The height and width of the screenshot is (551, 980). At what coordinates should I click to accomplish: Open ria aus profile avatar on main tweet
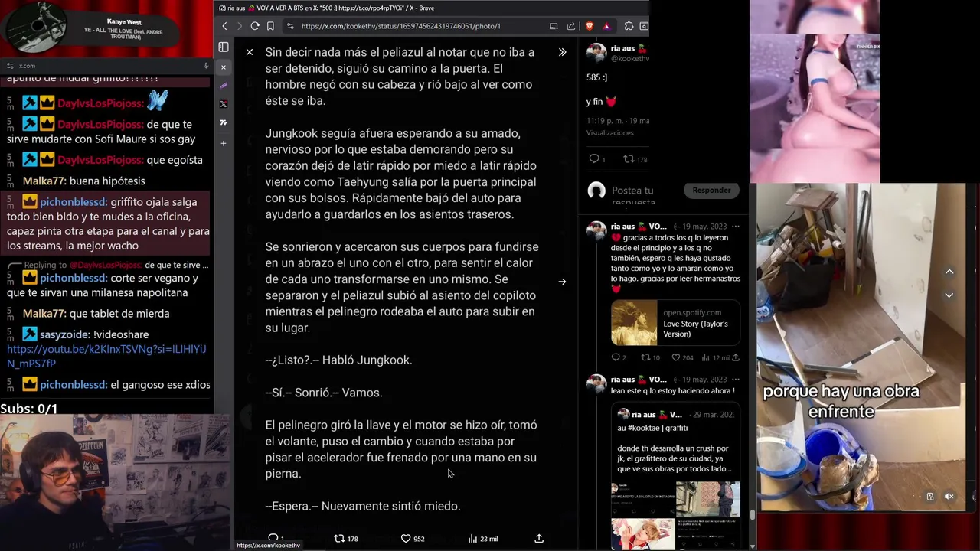[x=596, y=52]
